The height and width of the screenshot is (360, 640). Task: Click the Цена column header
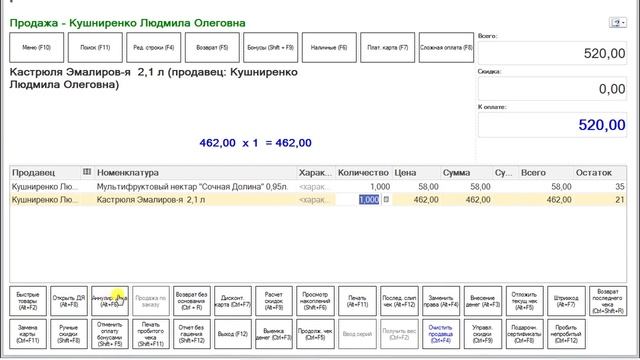[x=416, y=173]
